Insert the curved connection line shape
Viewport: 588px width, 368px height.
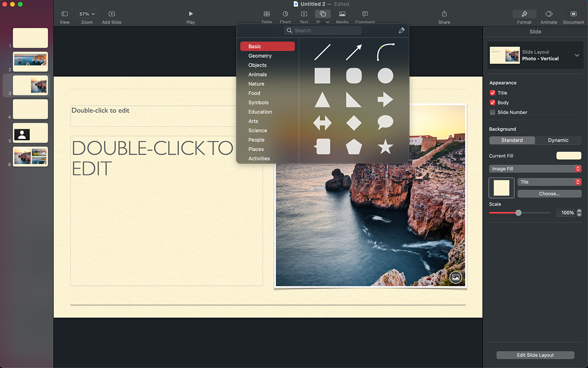(x=386, y=52)
